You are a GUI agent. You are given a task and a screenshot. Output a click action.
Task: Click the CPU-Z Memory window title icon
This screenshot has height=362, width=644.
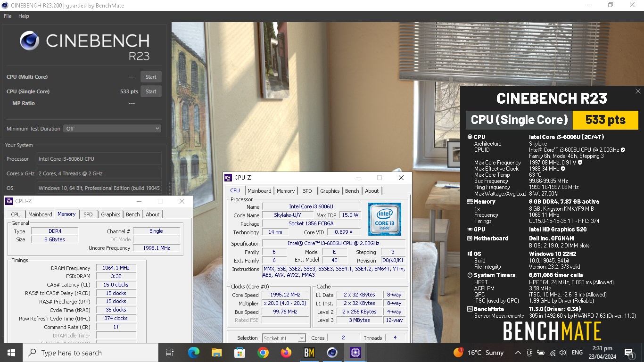(x=9, y=201)
